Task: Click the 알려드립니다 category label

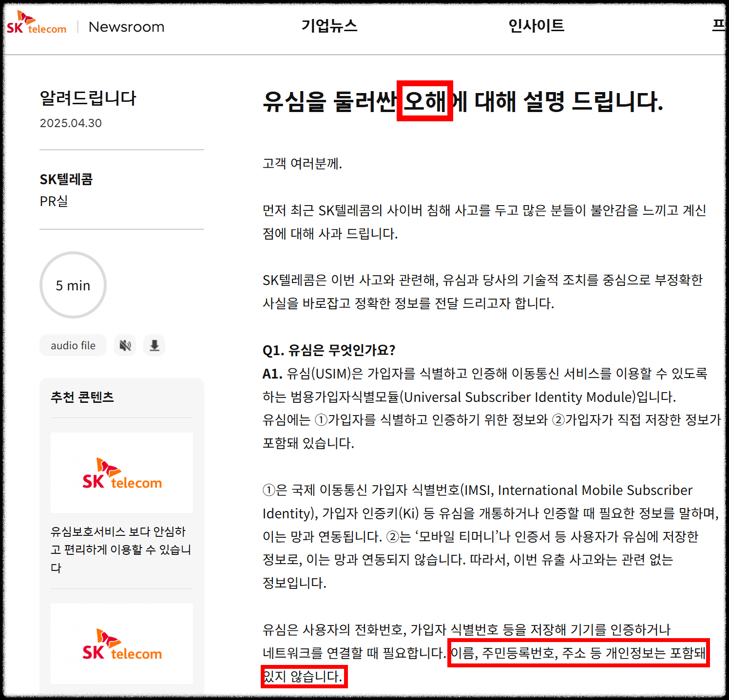Action: click(x=88, y=98)
